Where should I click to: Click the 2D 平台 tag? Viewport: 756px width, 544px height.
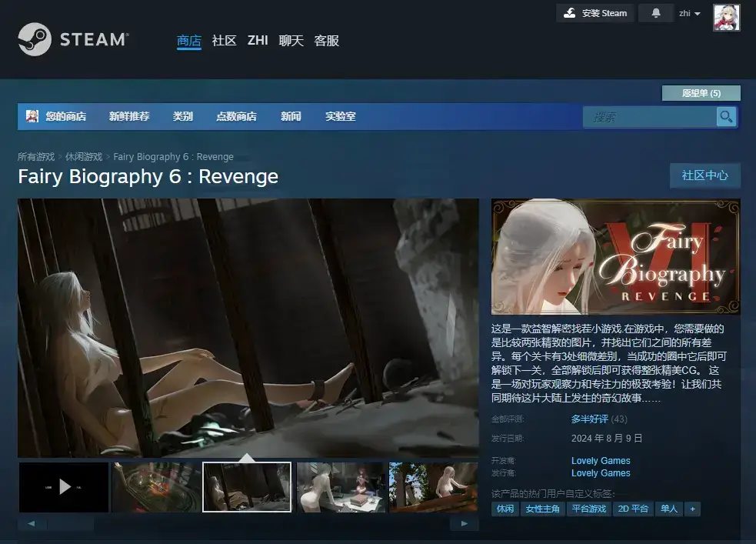click(x=633, y=509)
